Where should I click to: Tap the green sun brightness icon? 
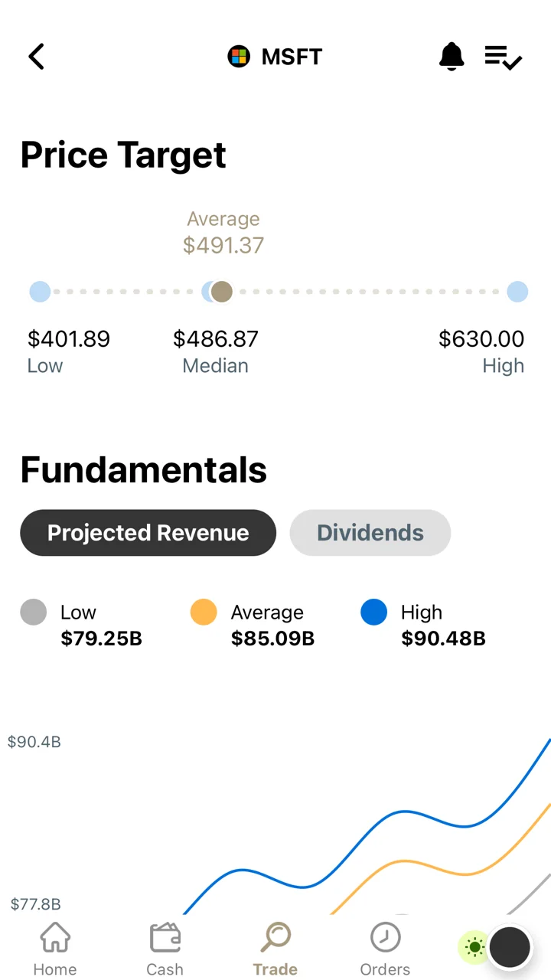click(x=474, y=947)
